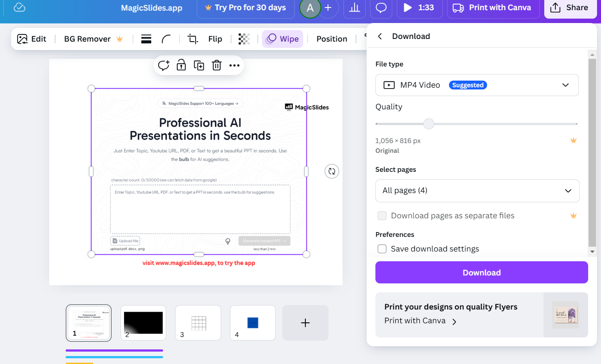Add collaborator with the plus button
601x364 pixels.
click(328, 8)
